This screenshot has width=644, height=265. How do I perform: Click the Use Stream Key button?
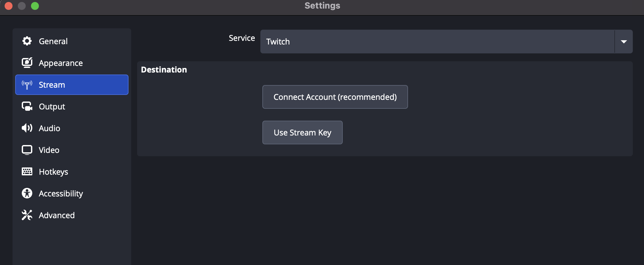(302, 132)
